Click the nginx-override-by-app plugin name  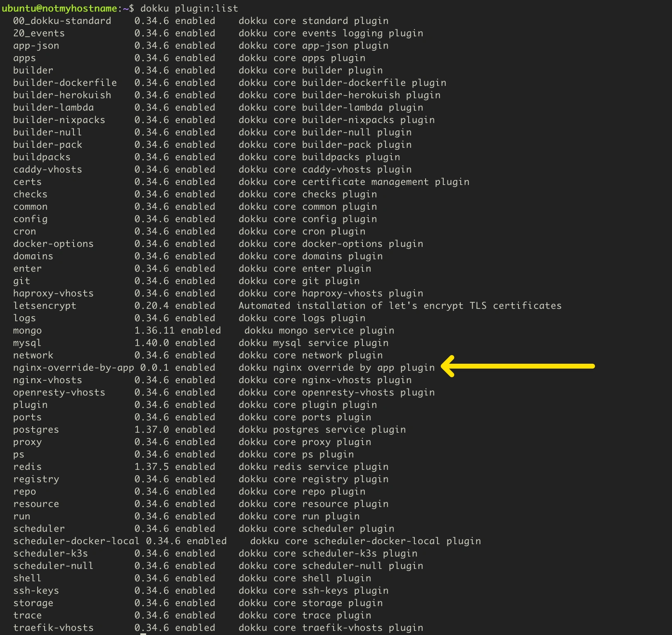[x=73, y=367]
